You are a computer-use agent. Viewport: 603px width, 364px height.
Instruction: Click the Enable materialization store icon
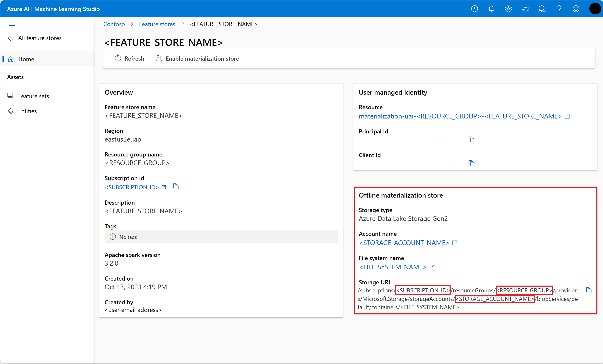158,58
